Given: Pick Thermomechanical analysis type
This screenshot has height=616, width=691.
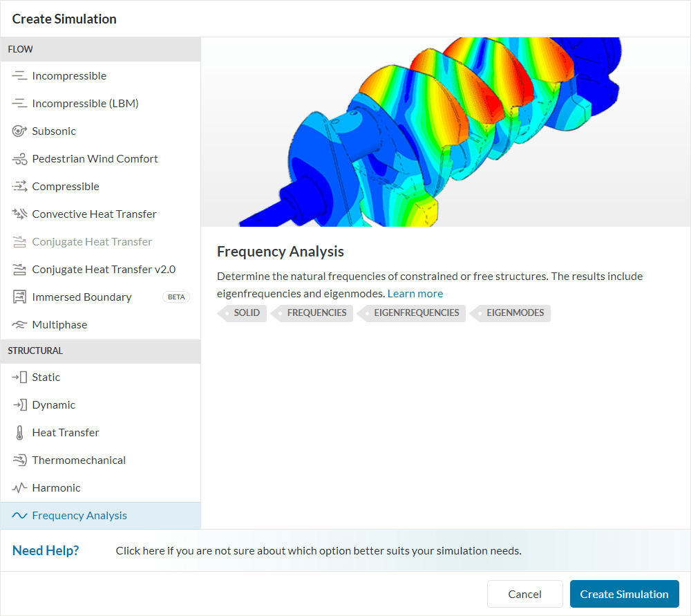Looking at the screenshot, I should point(79,460).
